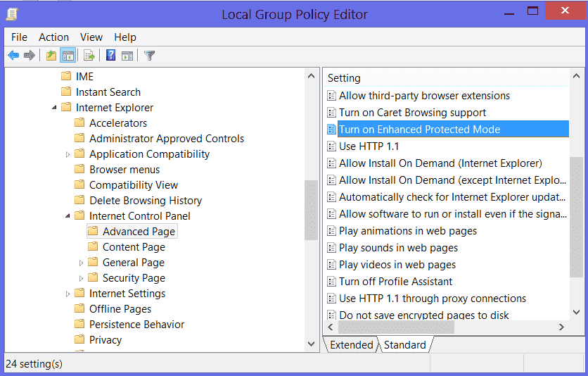Click policy icon for Turn on Enhanced Protected Mode
This screenshot has height=376, width=588.
[x=331, y=130]
